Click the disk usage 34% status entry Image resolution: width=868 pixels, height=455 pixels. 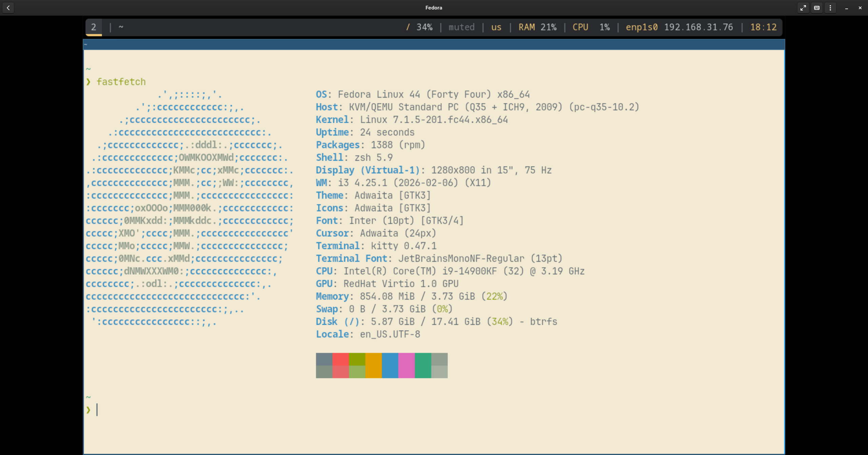coord(419,27)
